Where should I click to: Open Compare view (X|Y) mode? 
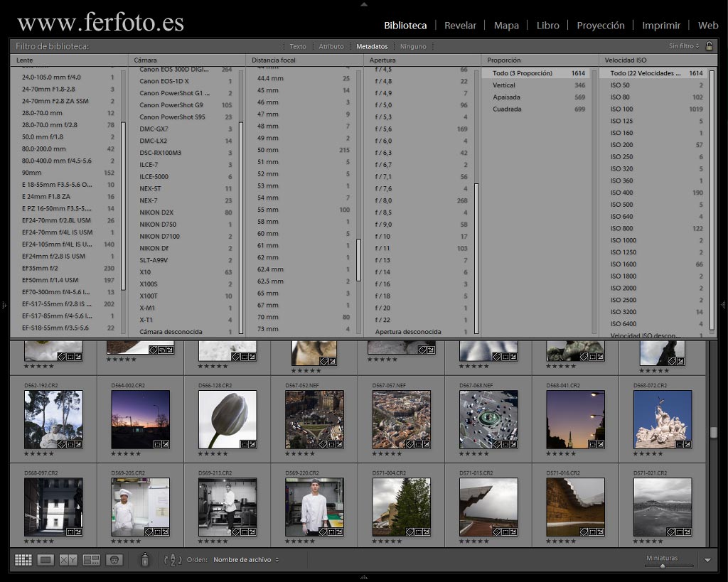coord(68,560)
